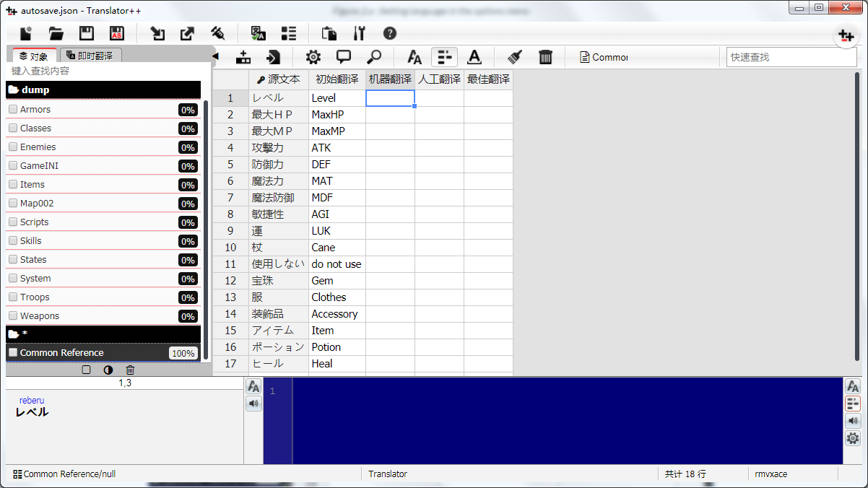Save the project with floppy icon
Screen dimensions: 868x488
pos(87,33)
